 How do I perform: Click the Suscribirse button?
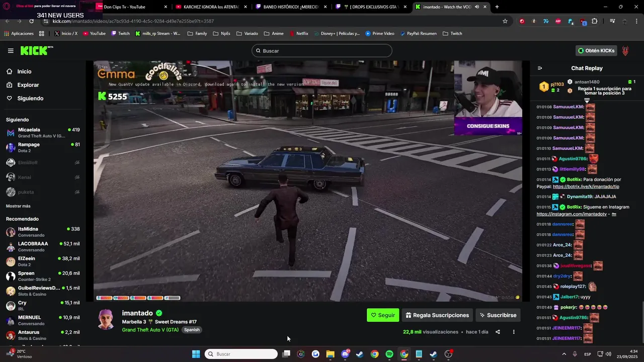click(498, 315)
